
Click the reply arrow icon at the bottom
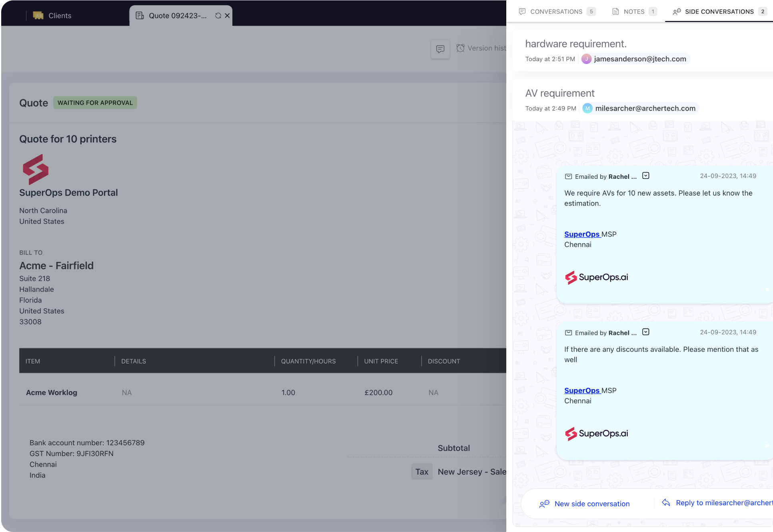tap(666, 503)
